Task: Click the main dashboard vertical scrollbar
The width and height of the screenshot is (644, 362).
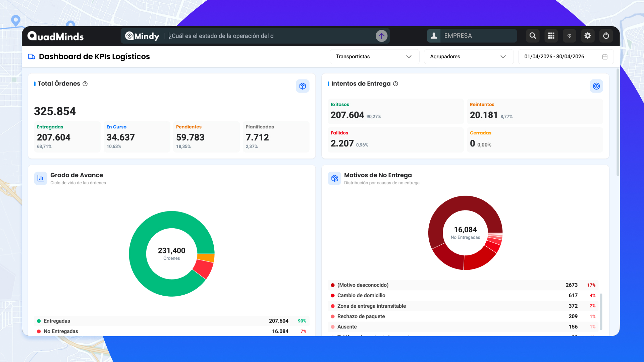Action: (618, 122)
